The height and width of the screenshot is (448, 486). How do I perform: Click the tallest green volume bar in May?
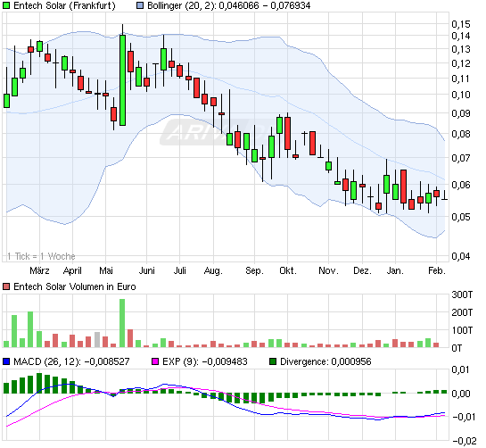[122, 323]
